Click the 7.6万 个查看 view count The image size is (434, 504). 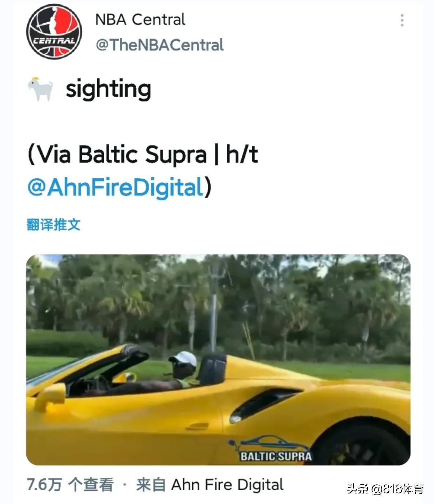(70, 485)
